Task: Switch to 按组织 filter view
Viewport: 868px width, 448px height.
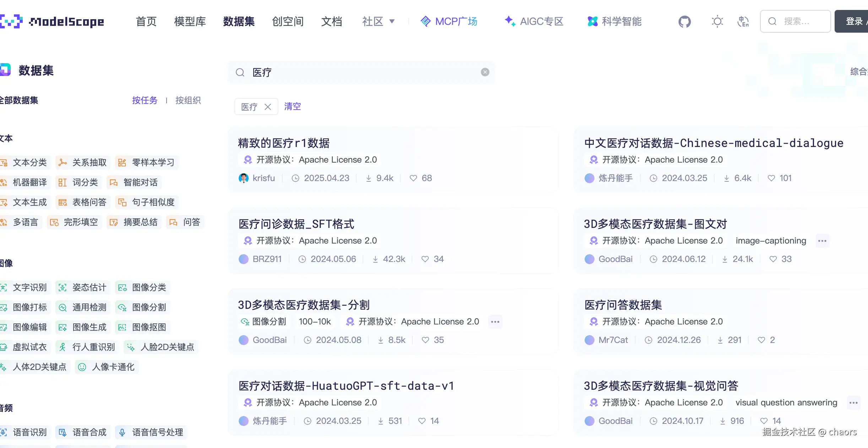Action: point(188,100)
